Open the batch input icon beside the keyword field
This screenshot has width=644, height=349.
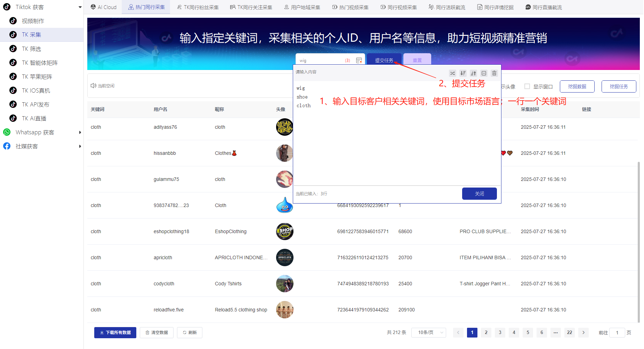click(359, 60)
